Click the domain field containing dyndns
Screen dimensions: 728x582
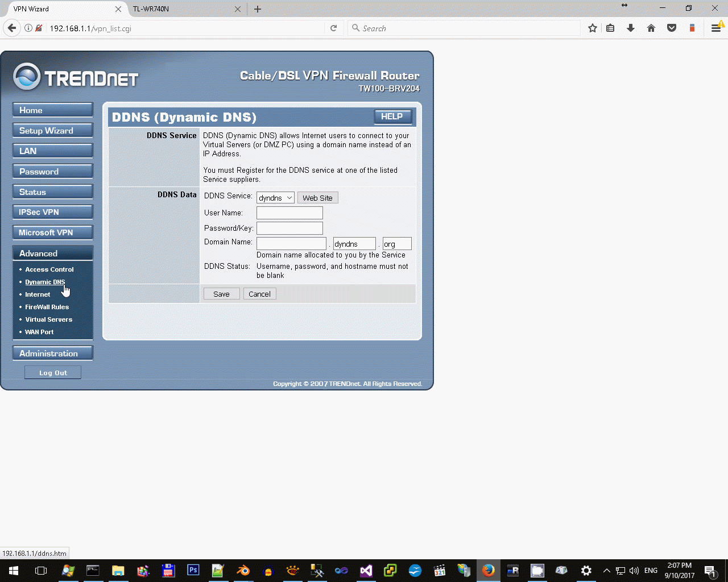[354, 244]
